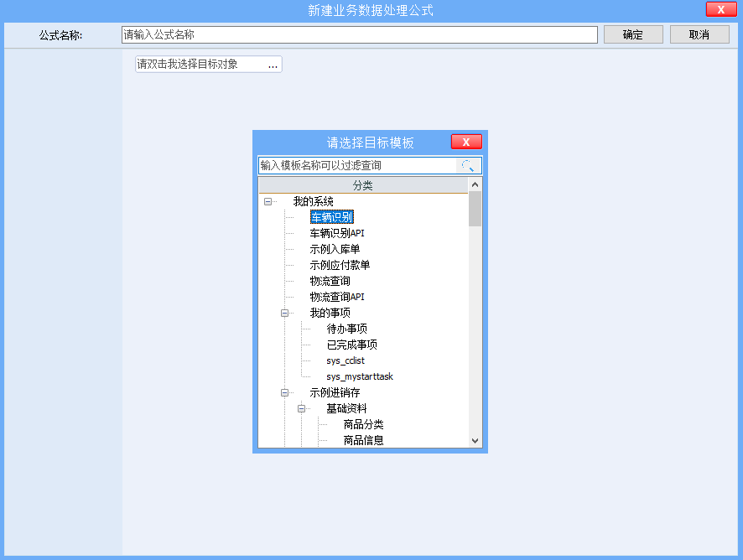Select the 示例应付款单 template
The height and width of the screenshot is (560, 743).
[340, 265]
